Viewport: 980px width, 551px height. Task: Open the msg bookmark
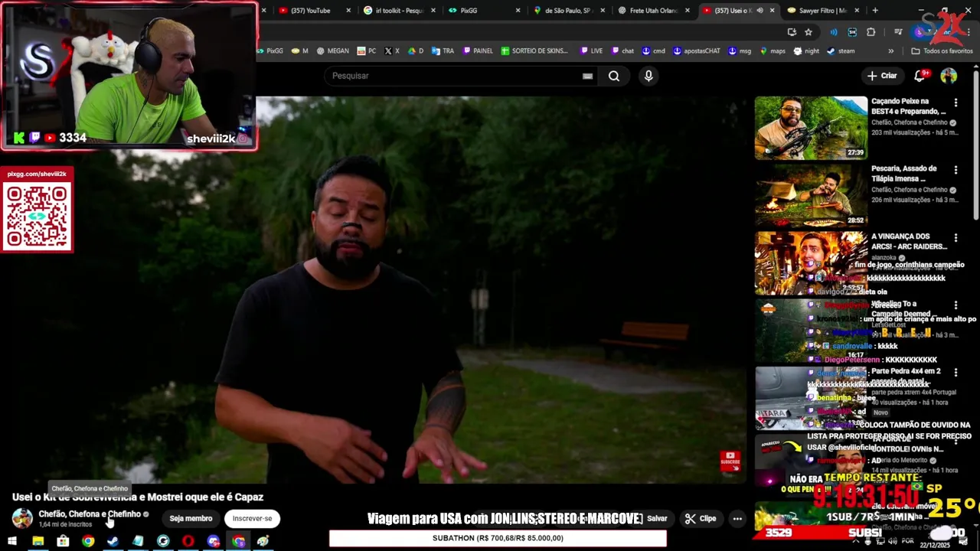click(740, 51)
